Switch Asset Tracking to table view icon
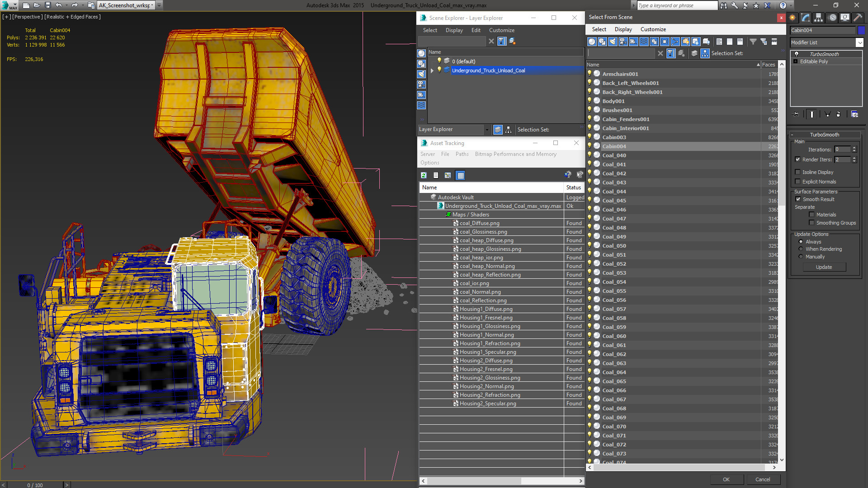This screenshot has width=868, height=488. point(461,175)
